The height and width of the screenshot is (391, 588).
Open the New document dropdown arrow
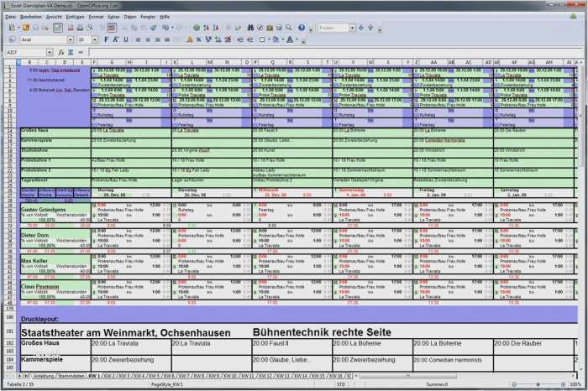point(18,28)
